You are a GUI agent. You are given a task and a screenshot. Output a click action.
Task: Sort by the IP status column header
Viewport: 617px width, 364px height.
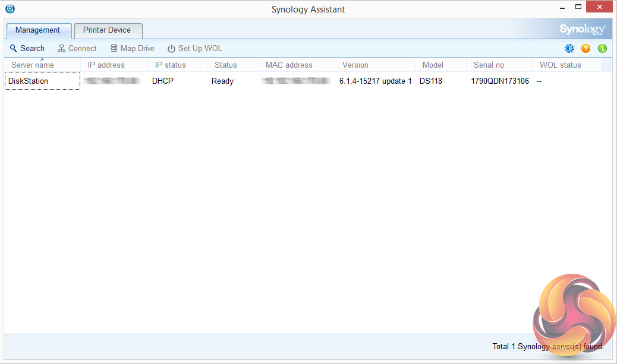coord(178,65)
